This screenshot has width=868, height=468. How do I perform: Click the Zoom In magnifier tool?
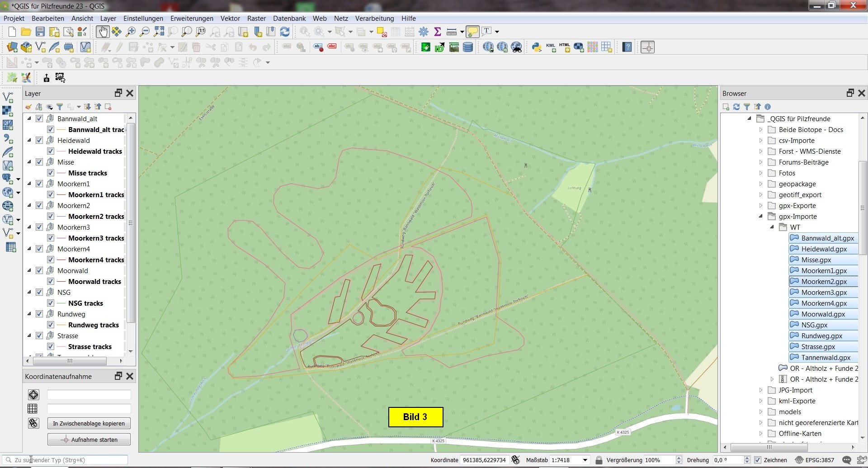(131, 32)
